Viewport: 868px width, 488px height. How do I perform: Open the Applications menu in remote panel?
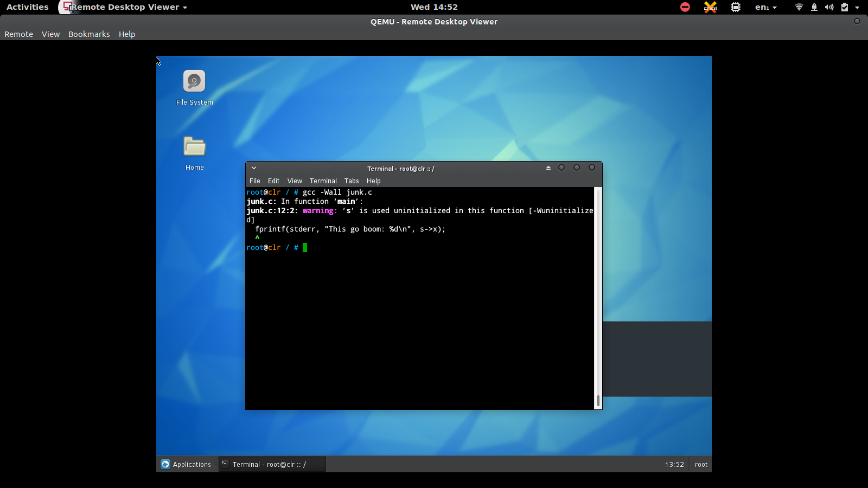pos(186,464)
